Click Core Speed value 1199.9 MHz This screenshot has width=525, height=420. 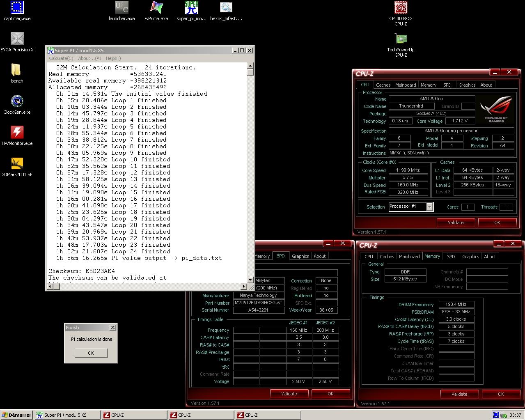click(408, 170)
